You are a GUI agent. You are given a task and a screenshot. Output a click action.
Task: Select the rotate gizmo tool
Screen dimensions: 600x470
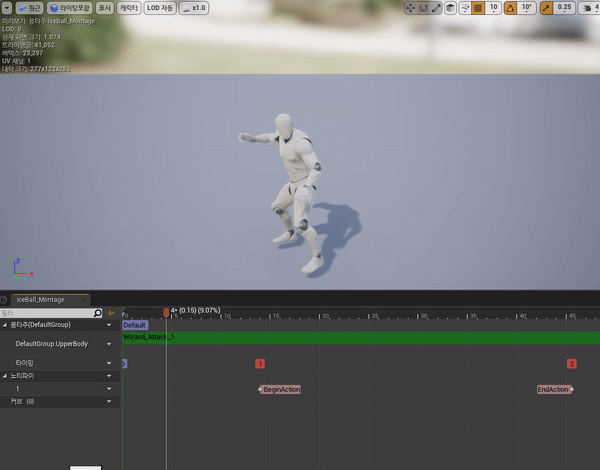[x=423, y=8]
